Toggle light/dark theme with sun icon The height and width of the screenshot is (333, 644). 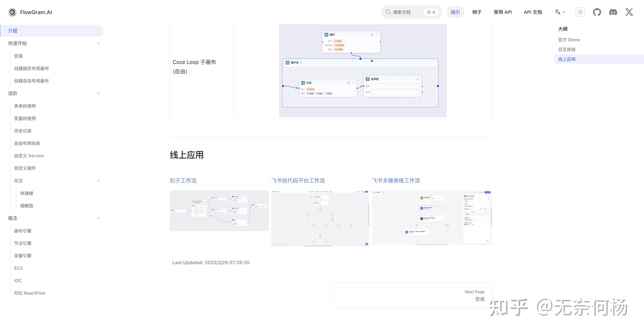coord(580,12)
